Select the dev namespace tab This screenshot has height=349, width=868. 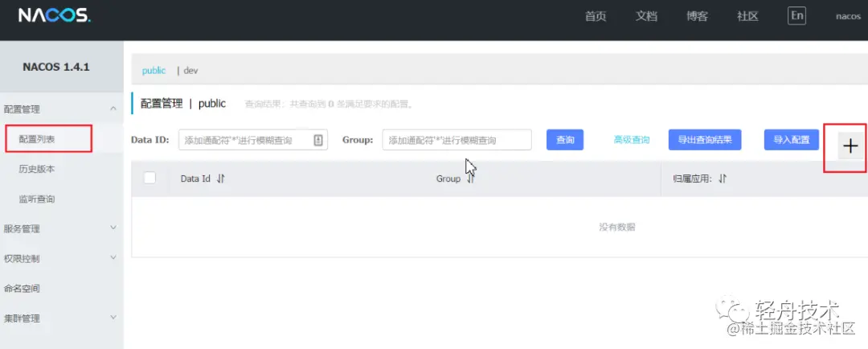[x=190, y=70]
